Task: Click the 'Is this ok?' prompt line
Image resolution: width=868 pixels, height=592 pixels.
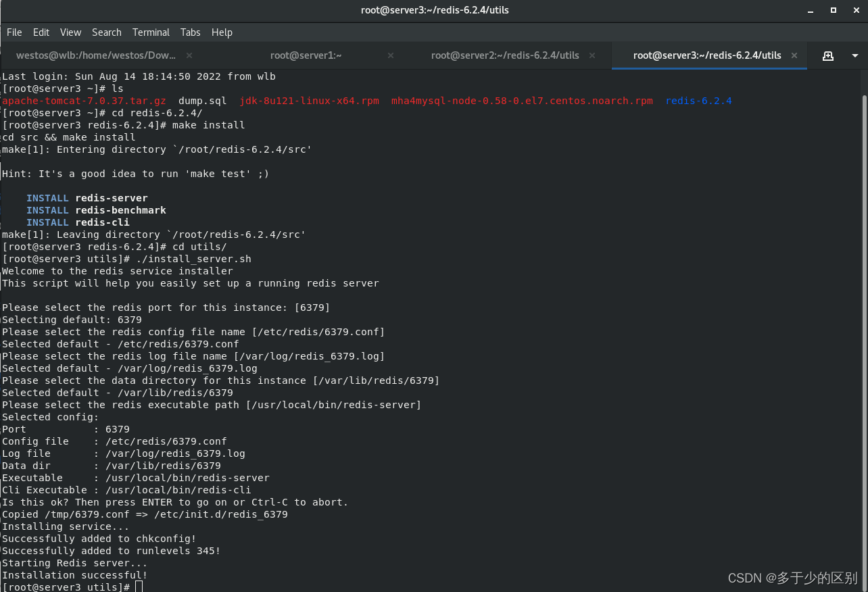Action: point(175,502)
